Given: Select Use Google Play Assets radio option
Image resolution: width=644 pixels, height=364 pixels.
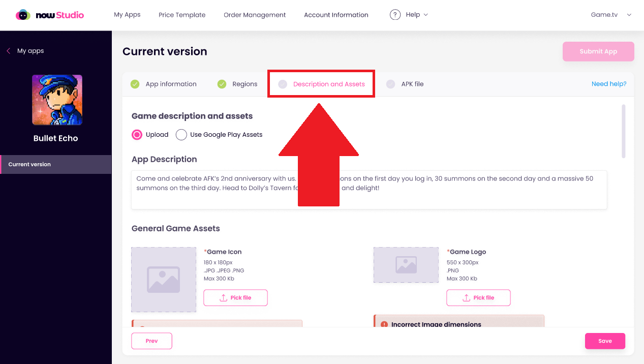Looking at the screenshot, I should [x=181, y=135].
